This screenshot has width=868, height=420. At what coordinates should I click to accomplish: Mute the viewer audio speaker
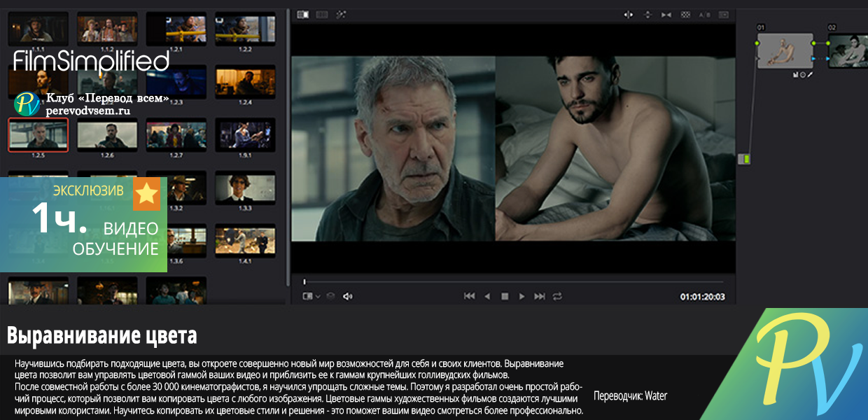[348, 296]
